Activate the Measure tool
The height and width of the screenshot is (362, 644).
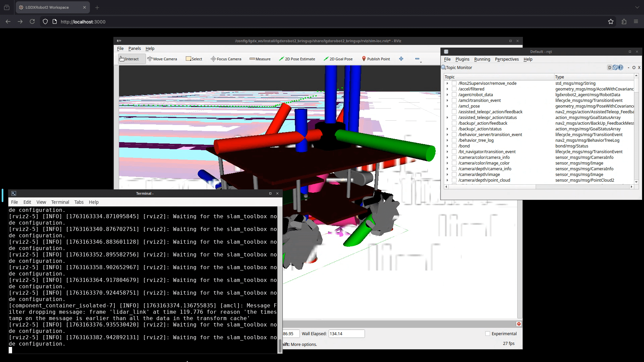(260, 59)
